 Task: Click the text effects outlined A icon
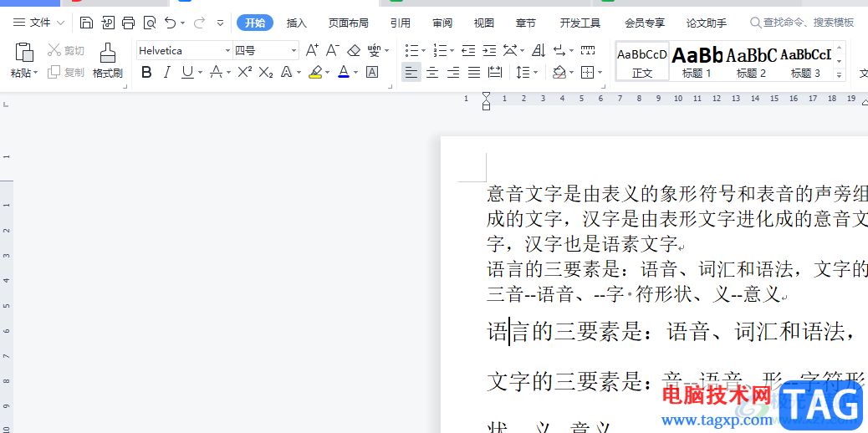click(x=286, y=72)
